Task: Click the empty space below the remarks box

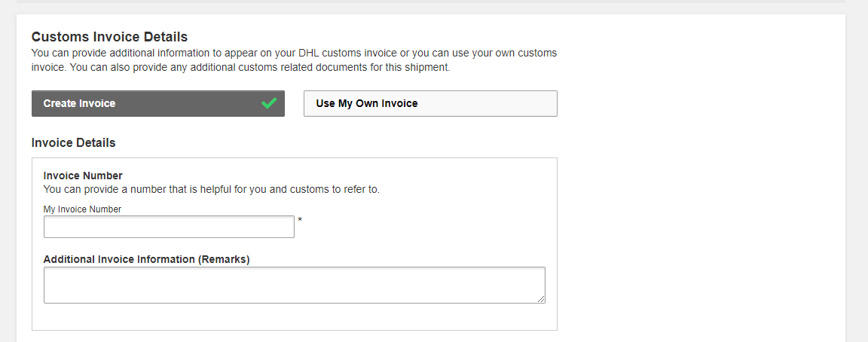Action: point(294,317)
